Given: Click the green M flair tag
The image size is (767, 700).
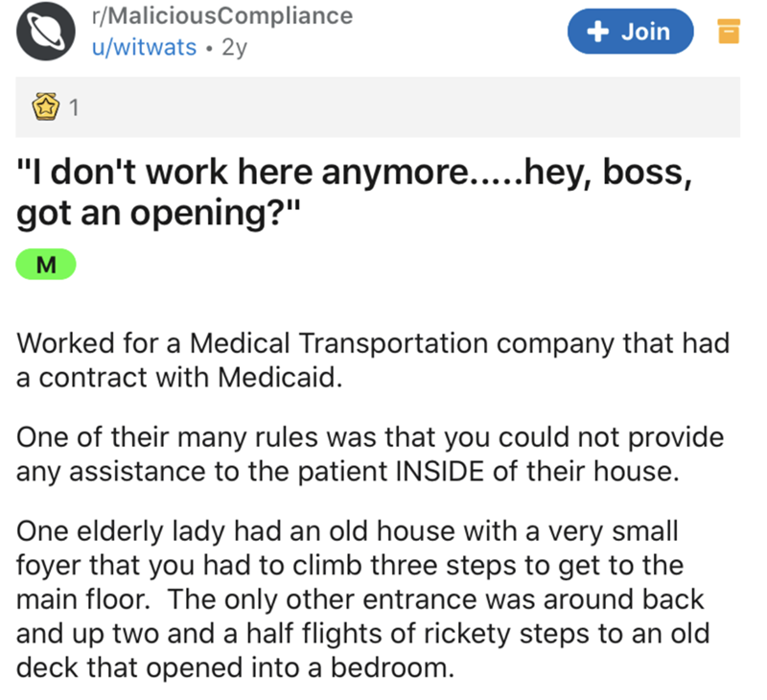Looking at the screenshot, I should (46, 263).
